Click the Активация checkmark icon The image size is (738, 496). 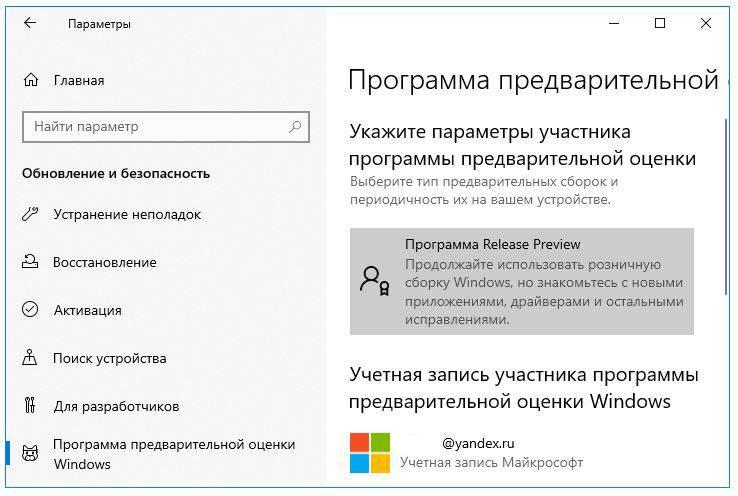(30, 310)
